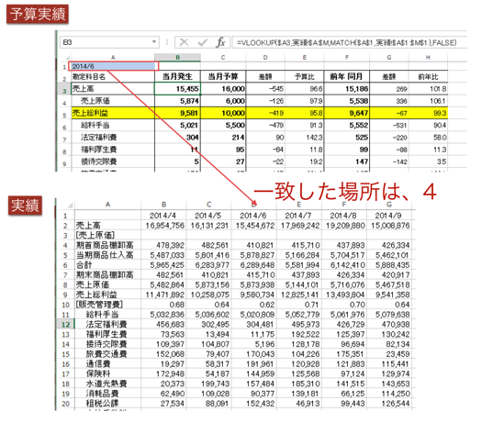
Task: Select column B header in the 予算実績 sheet
Action: coord(177,58)
